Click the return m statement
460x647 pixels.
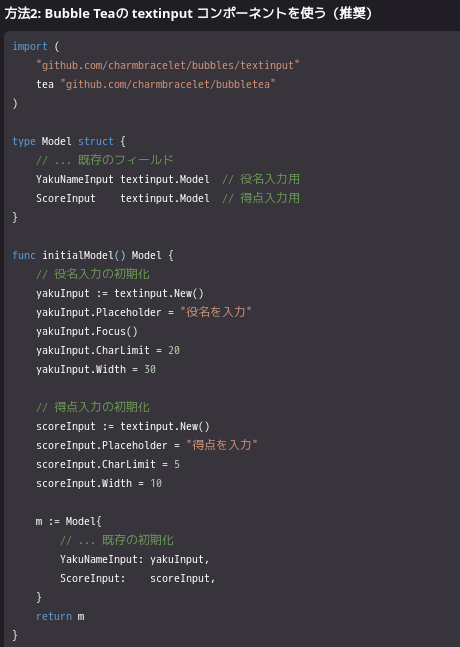60,616
